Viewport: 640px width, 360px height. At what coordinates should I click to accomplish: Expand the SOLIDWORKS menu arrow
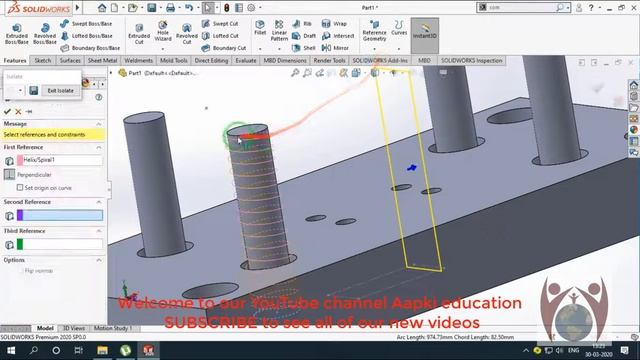[x=78, y=7]
